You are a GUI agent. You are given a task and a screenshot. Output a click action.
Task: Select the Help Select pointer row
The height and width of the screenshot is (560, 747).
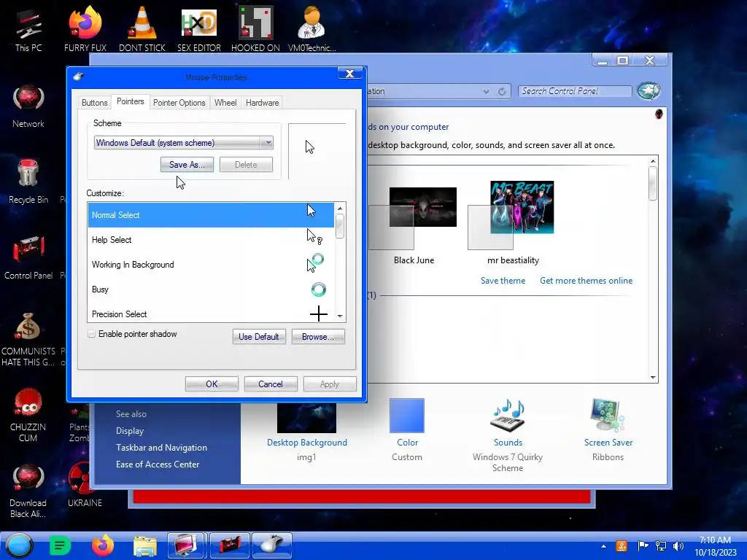point(211,239)
